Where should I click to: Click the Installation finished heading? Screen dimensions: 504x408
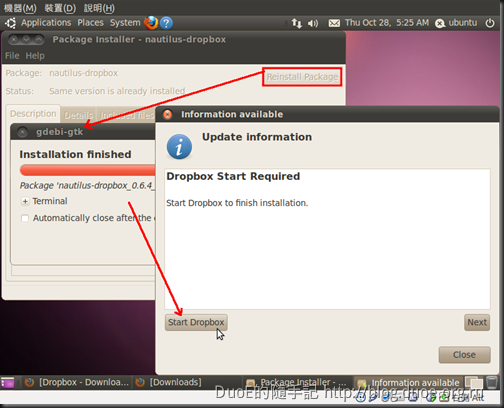pyautogui.click(x=75, y=154)
